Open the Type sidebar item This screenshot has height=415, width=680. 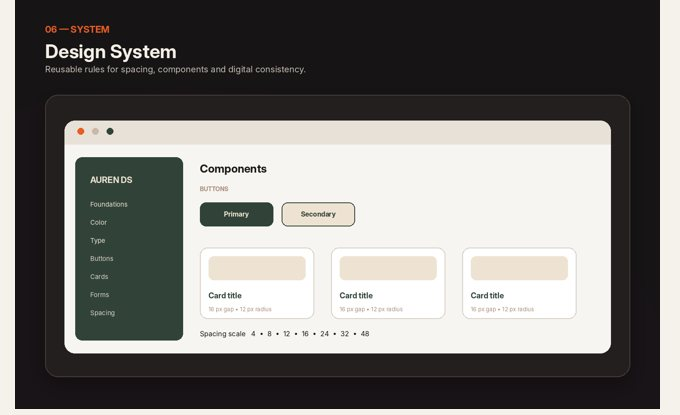(98, 241)
